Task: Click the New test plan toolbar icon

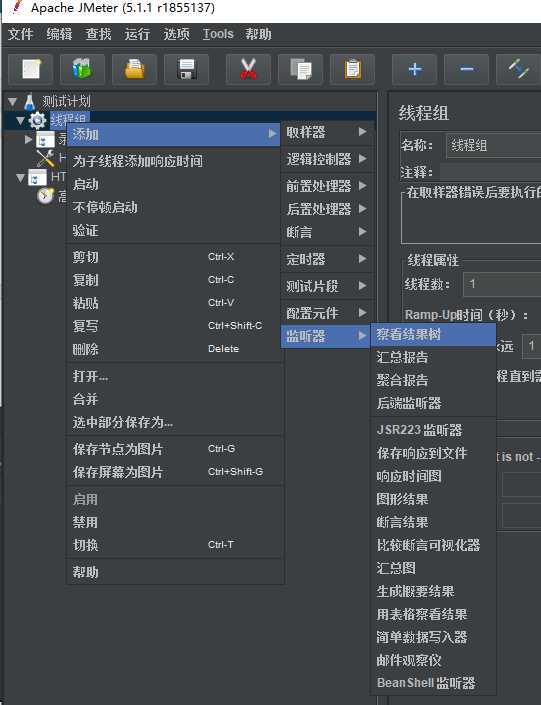Action: [x=31, y=69]
